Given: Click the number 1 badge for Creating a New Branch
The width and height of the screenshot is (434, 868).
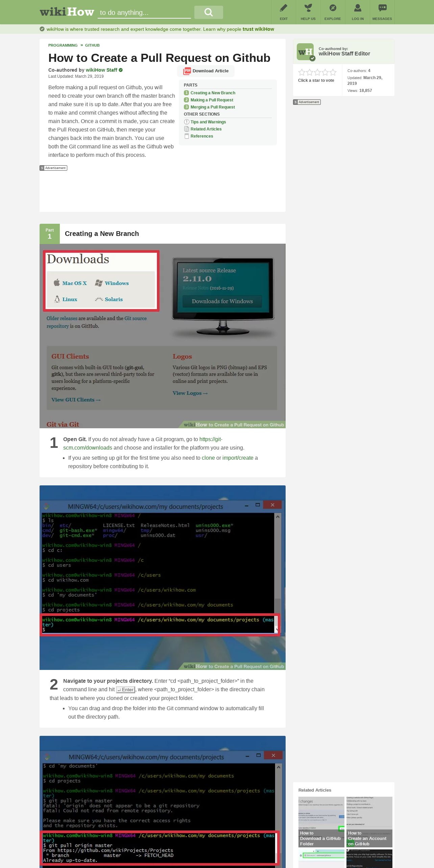Looking at the screenshot, I should 186,93.
